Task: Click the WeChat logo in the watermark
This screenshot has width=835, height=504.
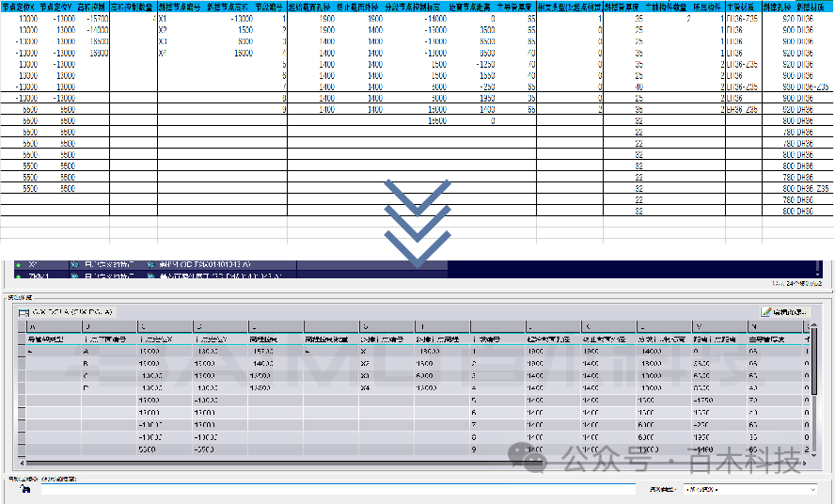Action: (527, 459)
